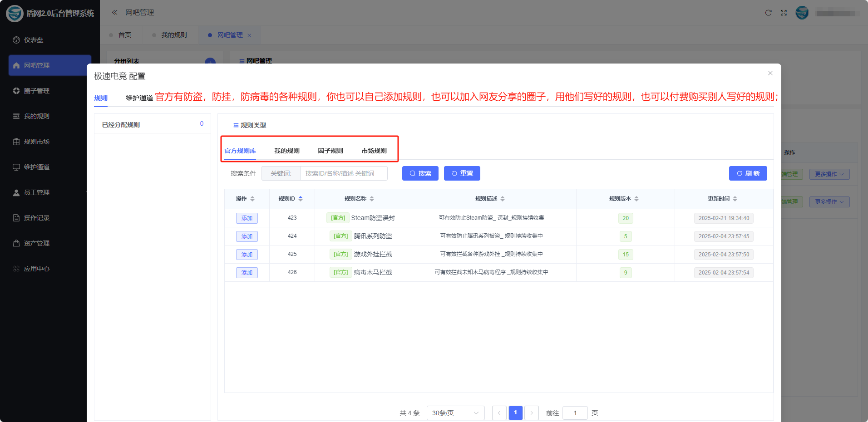Sort table by 规则ID column
868x422 pixels.
point(300,199)
